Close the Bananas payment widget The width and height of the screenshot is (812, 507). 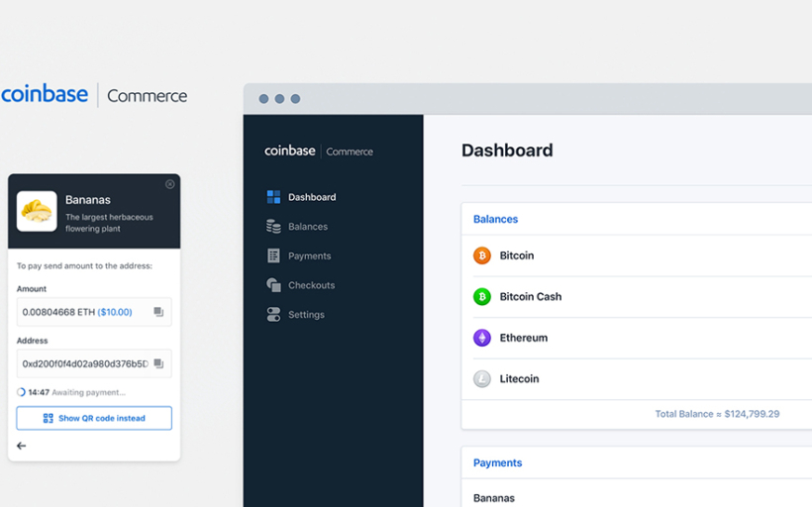tap(169, 184)
